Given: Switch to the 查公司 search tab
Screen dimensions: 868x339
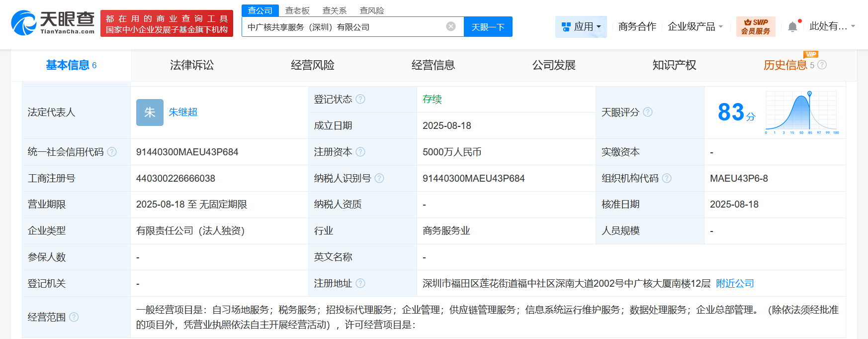Looking at the screenshot, I should pos(260,10).
